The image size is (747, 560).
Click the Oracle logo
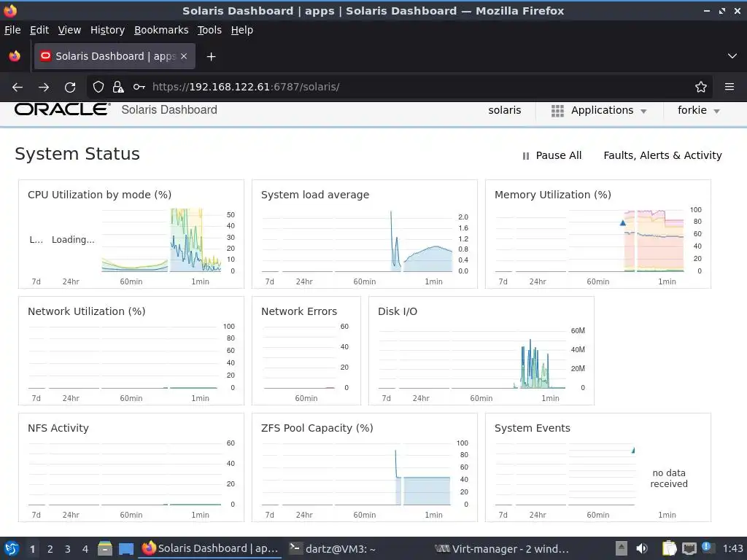pos(62,109)
